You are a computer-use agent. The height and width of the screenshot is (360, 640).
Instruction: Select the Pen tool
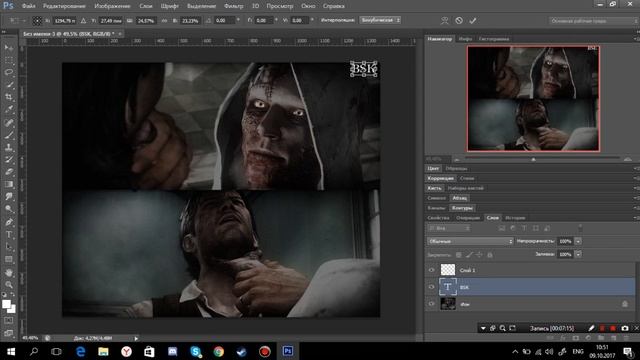click(9, 222)
